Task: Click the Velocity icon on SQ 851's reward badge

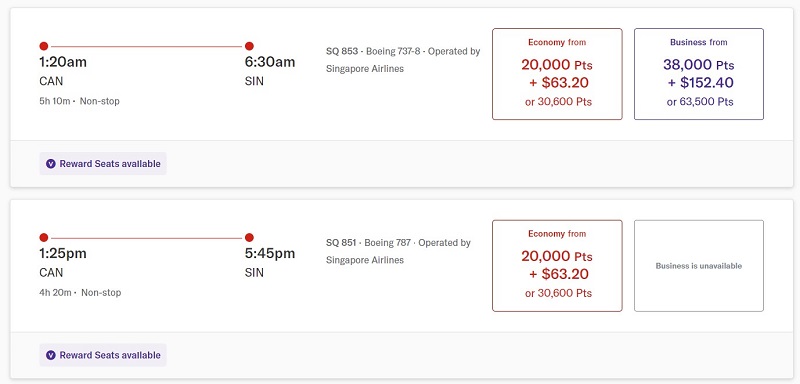Action: click(51, 355)
